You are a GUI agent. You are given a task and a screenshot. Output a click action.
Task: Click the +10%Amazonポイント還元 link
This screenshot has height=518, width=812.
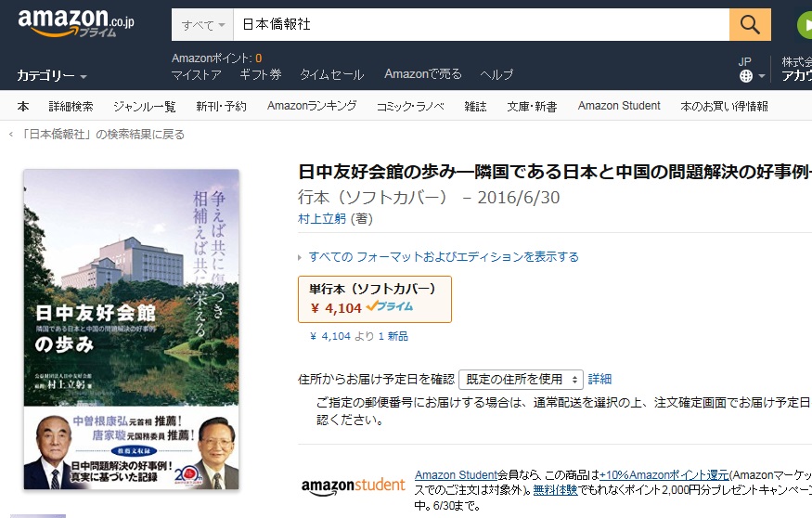pyautogui.click(x=664, y=475)
